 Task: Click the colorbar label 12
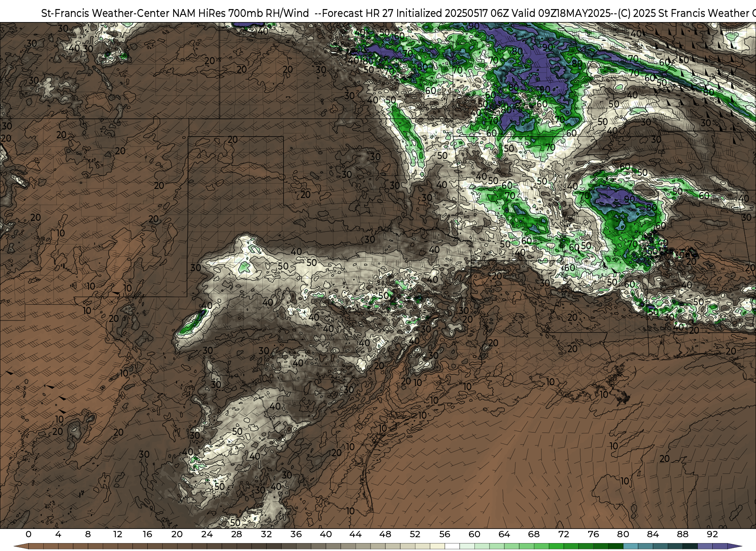click(x=118, y=534)
